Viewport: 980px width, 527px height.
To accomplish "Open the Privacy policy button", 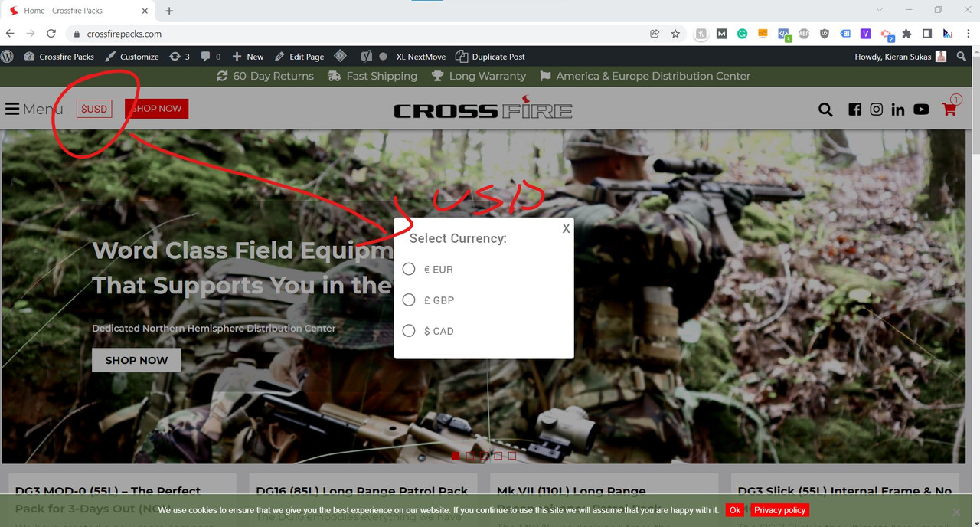I will click(x=779, y=510).
